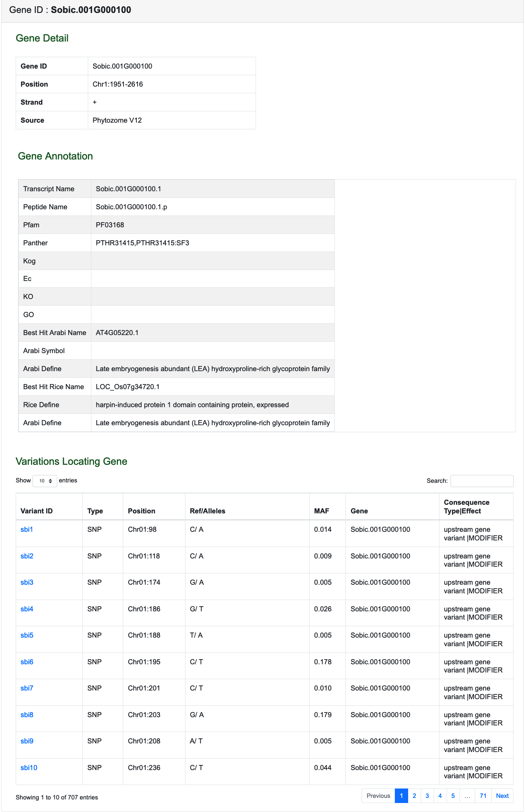
Task: Open variant link sbi1
Action: (27, 529)
